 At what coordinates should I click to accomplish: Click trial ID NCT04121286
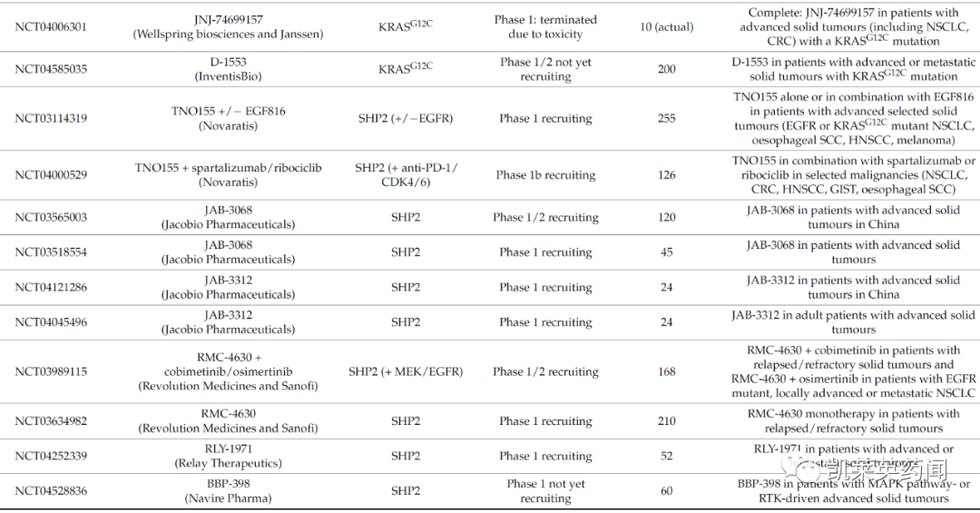click(x=51, y=287)
